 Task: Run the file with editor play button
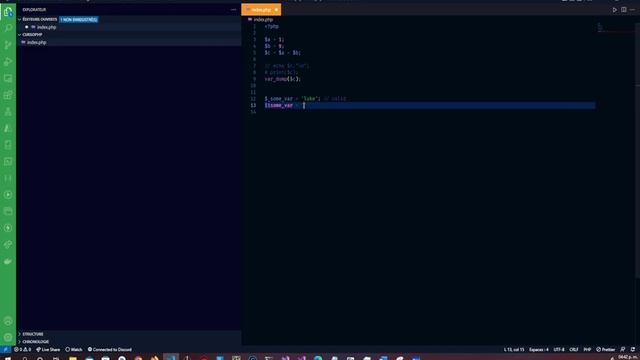click(x=615, y=10)
